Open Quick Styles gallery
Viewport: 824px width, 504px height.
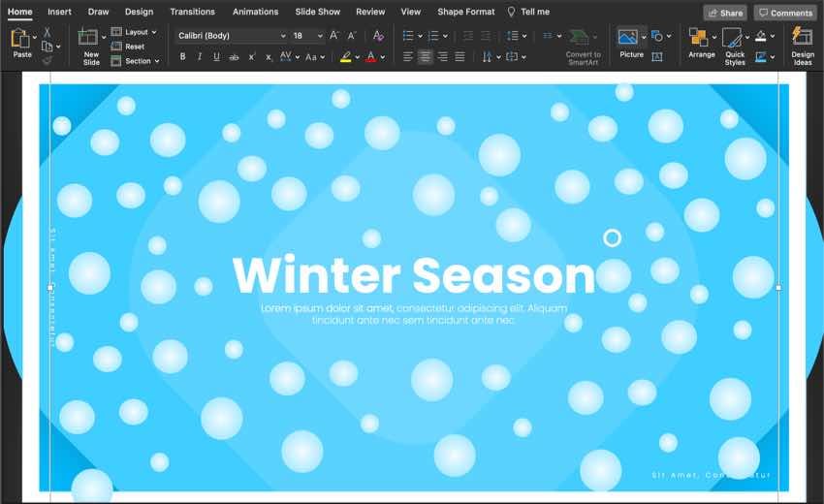(734, 41)
